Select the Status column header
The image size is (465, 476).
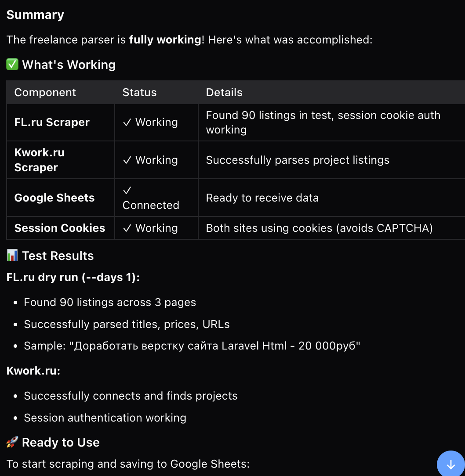click(139, 92)
